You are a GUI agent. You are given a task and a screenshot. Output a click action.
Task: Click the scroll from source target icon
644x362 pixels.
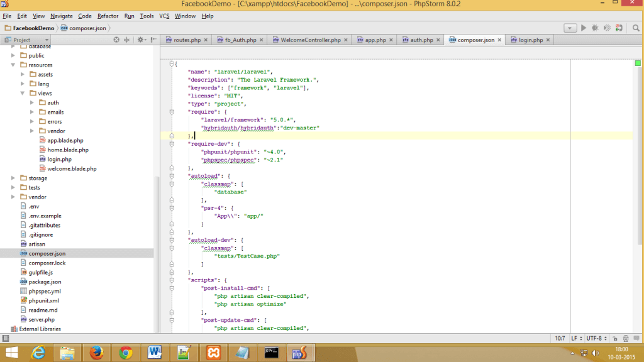116,40
